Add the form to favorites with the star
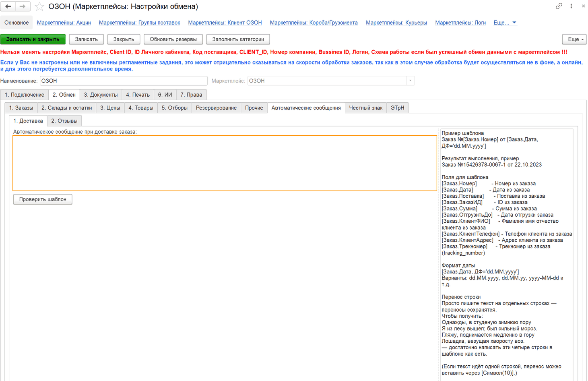The width and height of the screenshot is (588, 381). (39, 6)
